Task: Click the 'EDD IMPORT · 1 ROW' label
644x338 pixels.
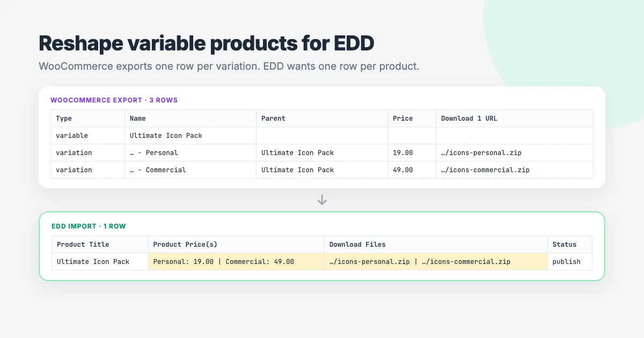Action: [x=89, y=226]
